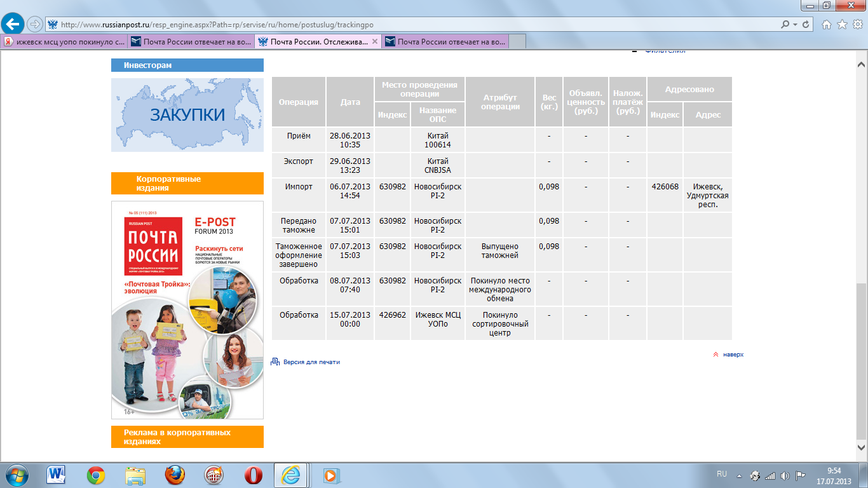
Task: Close the 'Почта России. Отслежива...' tab
Action: click(375, 42)
